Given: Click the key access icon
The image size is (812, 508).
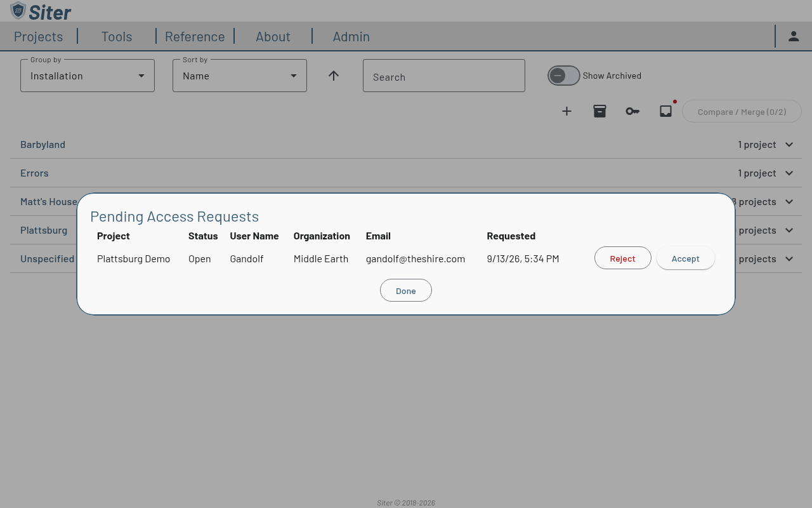Looking at the screenshot, I should [x=632, y=111].
